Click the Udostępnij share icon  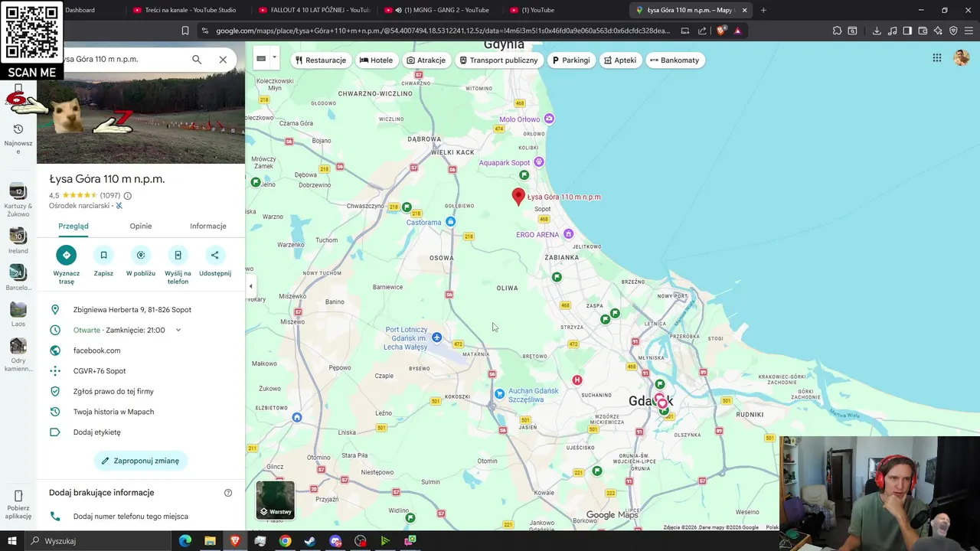(215, 255)
